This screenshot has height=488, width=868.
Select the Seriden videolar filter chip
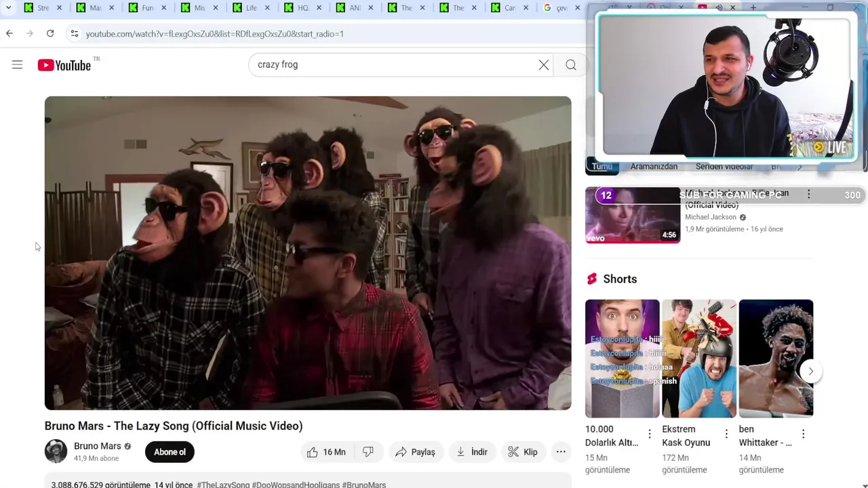724,167
